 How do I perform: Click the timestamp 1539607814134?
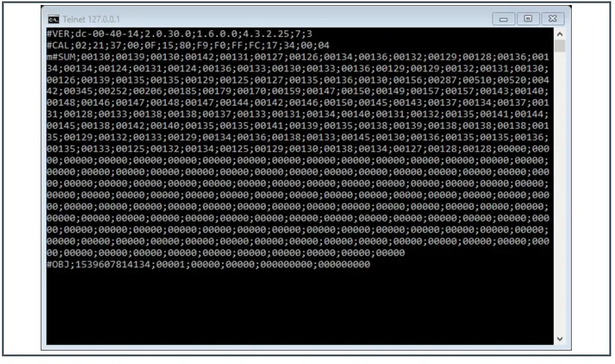pos(113,264)
